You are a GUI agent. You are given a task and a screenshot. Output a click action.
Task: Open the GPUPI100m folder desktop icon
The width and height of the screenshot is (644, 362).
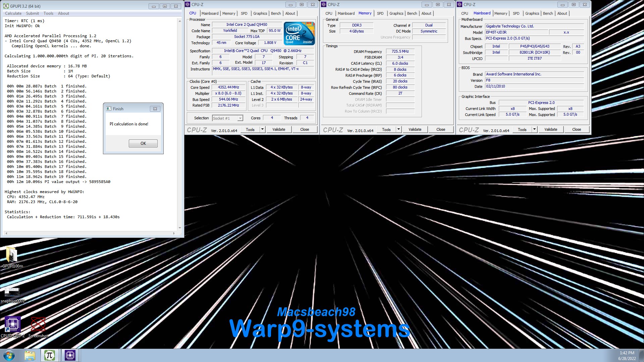click(x=12, y=257)
